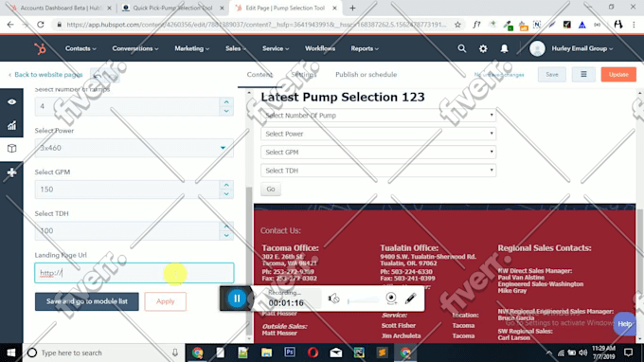Screen dimensions: 644x362
Task: Bookmark page with the star icon
Action: pyautogui.click(x=457, y=25)
